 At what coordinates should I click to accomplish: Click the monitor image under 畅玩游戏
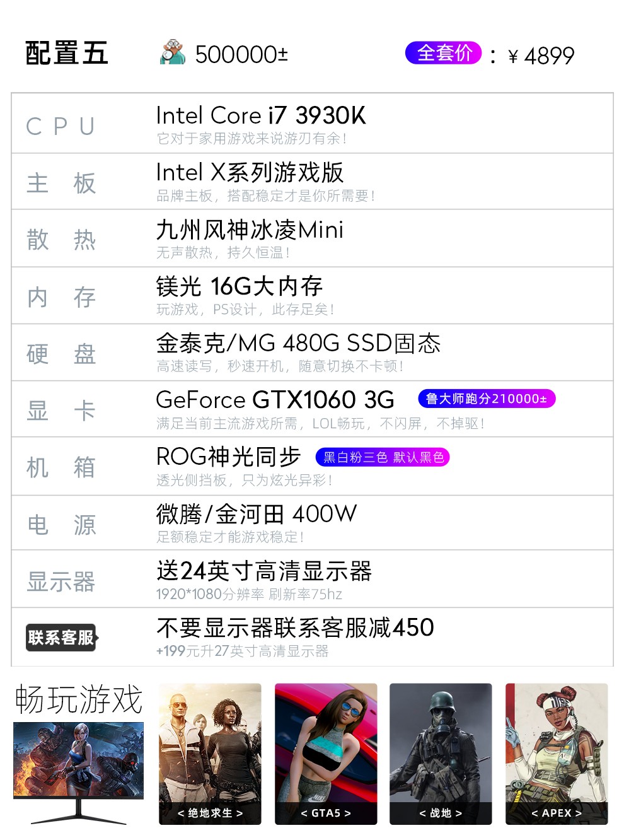coord(79,773)
